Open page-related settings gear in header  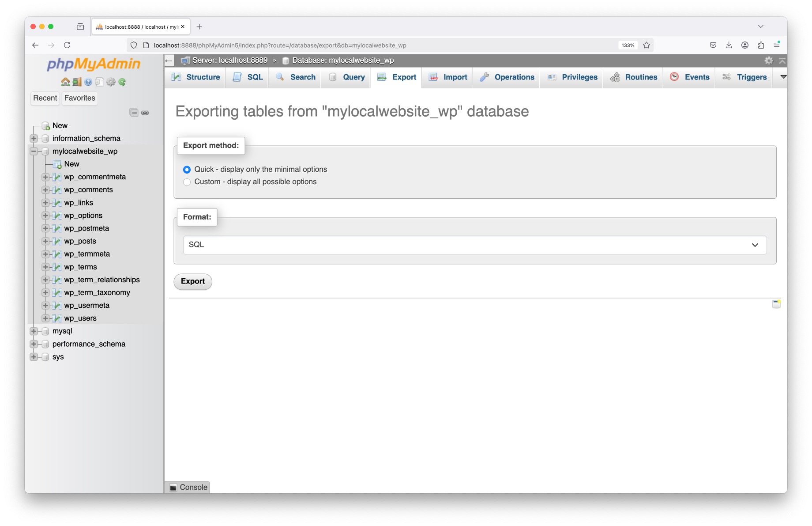[768, 61]
